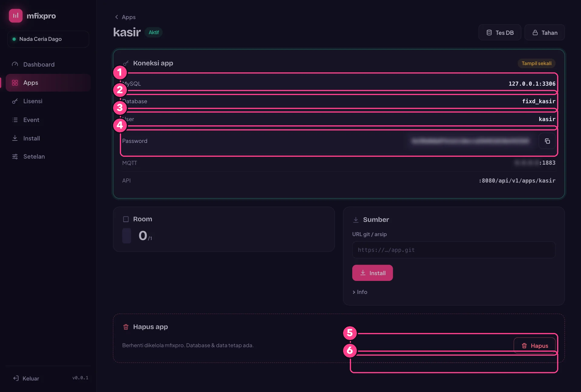This screenshot has width=581, height=392.
Task: Click the blurred Password value
Action: pos(470,141)
